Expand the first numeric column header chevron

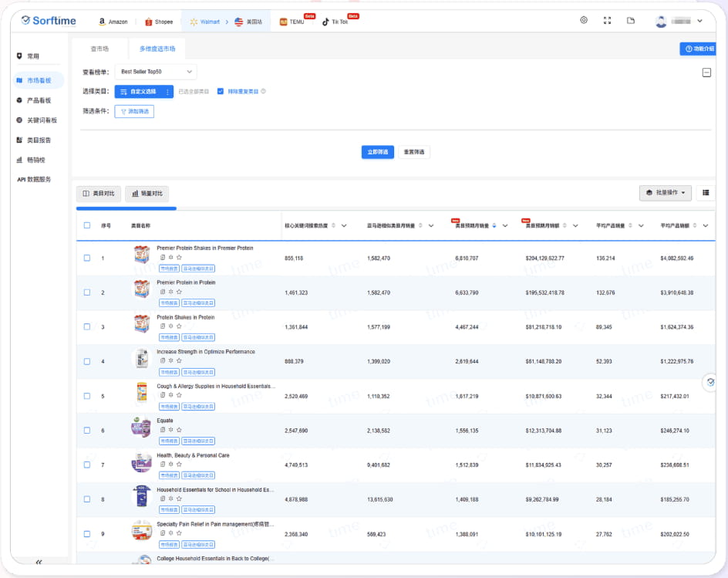(344, 226)
